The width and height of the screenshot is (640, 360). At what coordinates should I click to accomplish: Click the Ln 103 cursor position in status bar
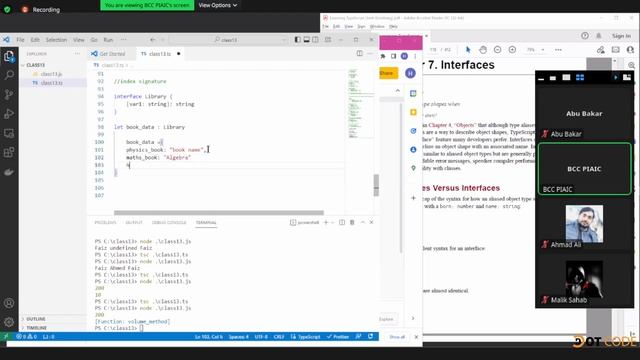(209, 337)
